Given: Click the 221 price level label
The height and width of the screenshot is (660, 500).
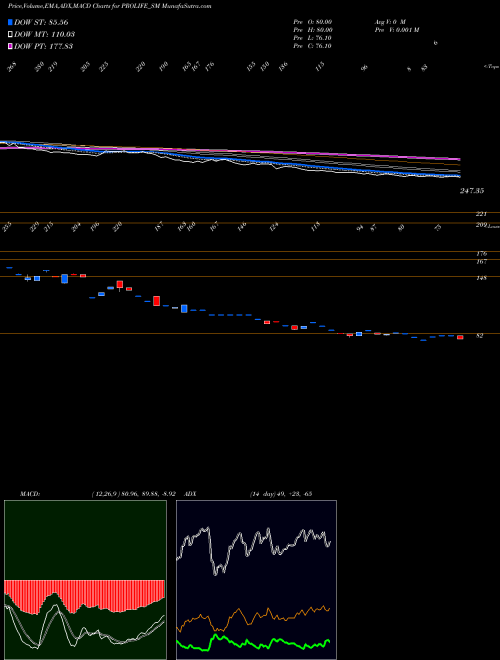Looking at the screenshot, I should [x=481, y=214].
